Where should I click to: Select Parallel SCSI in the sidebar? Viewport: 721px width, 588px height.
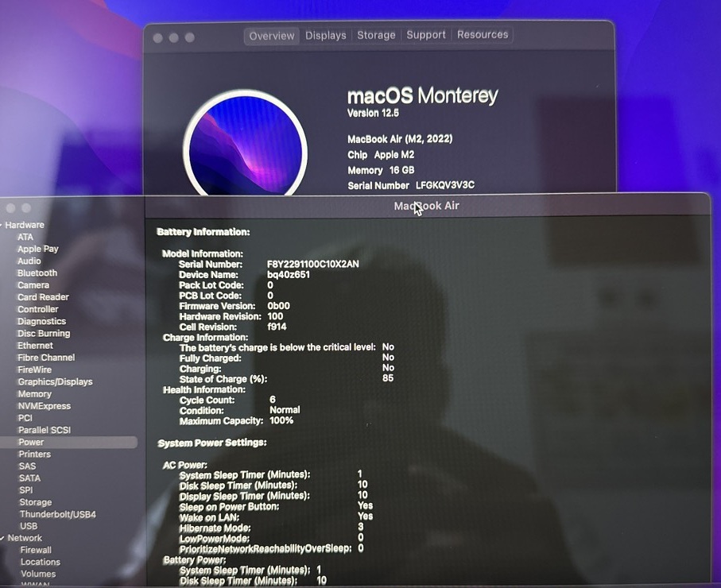(x=45, y=430)
